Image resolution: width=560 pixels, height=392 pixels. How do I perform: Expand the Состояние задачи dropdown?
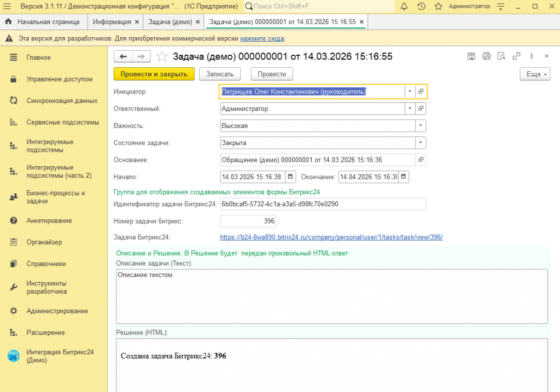point(420,143)
